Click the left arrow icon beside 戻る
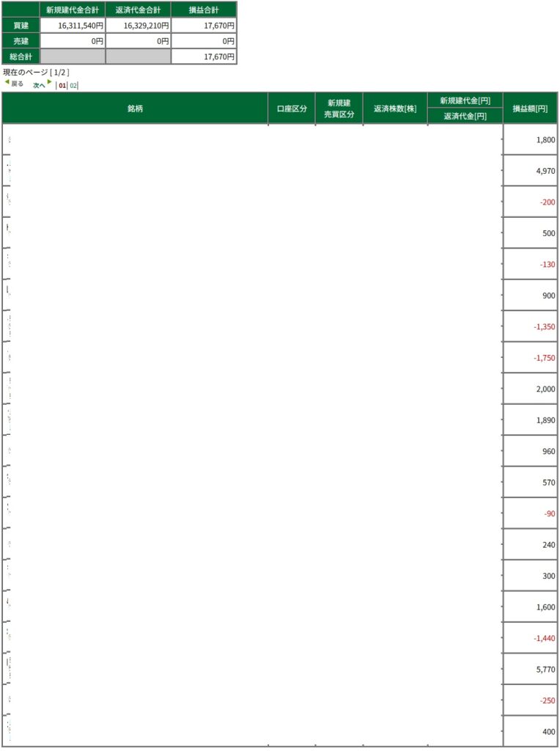Image resolution: width=560 pixels, height=751 pixels. [7, 82]
